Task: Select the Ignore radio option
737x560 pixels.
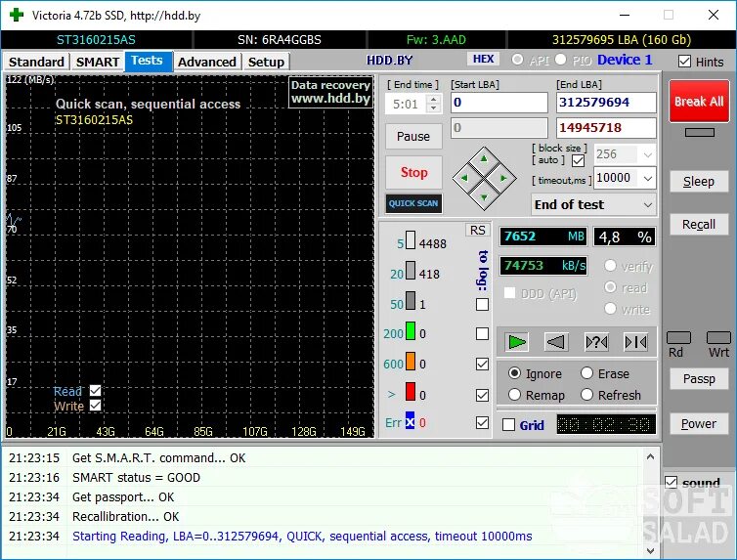Action: pyautogui.click(x=515, y=373)
